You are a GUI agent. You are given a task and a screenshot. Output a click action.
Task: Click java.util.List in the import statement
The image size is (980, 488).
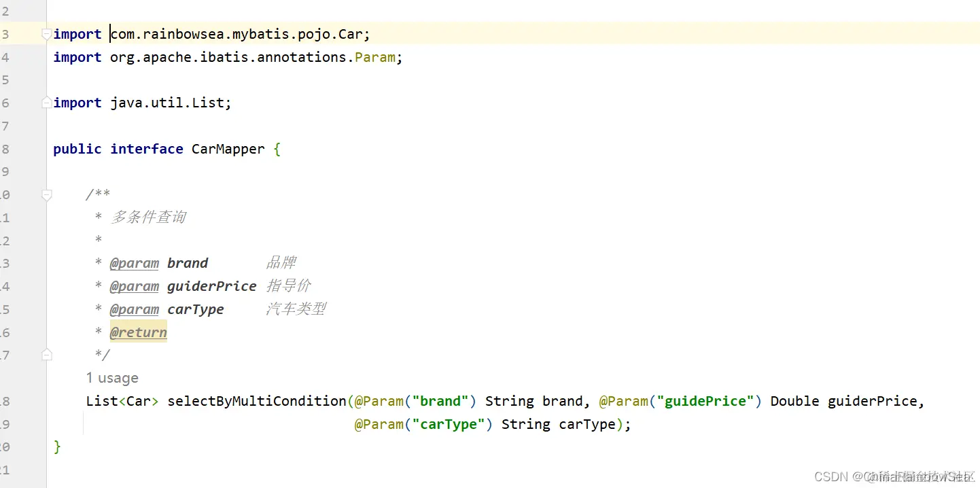[x=168, y=103]
